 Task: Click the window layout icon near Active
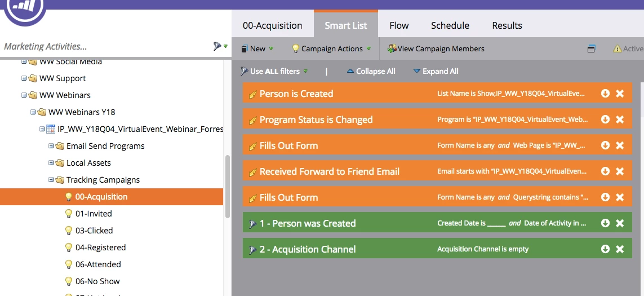click(x=591, y=49)
